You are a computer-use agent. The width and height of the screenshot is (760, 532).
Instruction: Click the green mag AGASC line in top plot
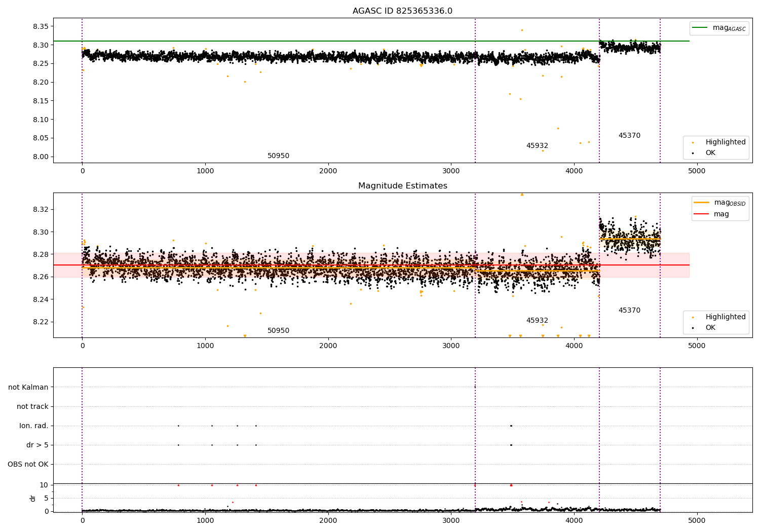371,41
